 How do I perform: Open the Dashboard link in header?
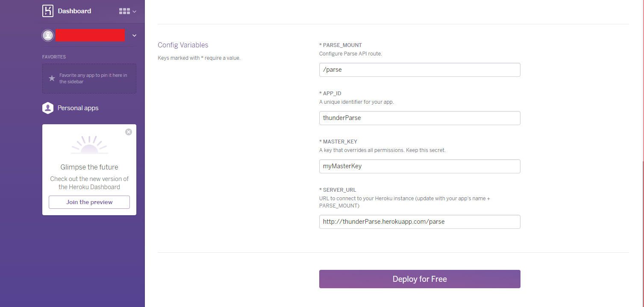coord(74,11)
